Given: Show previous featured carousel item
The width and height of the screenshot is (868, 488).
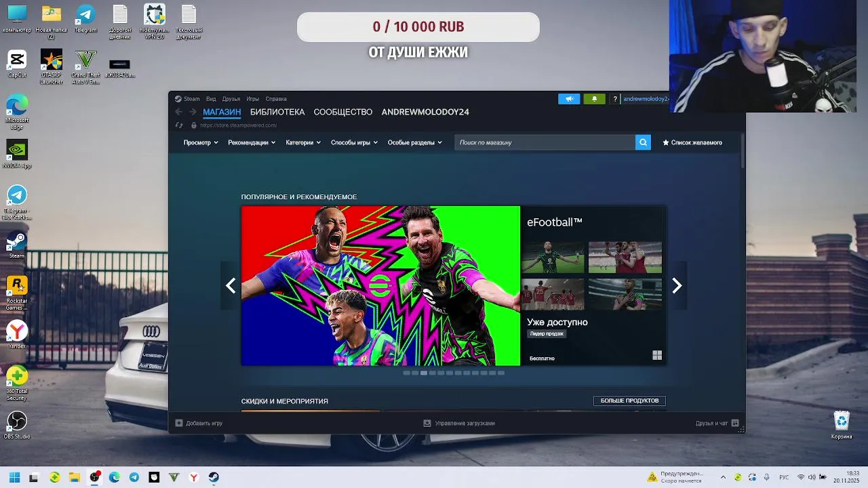Looking at the screenshot, I should 231,285.
